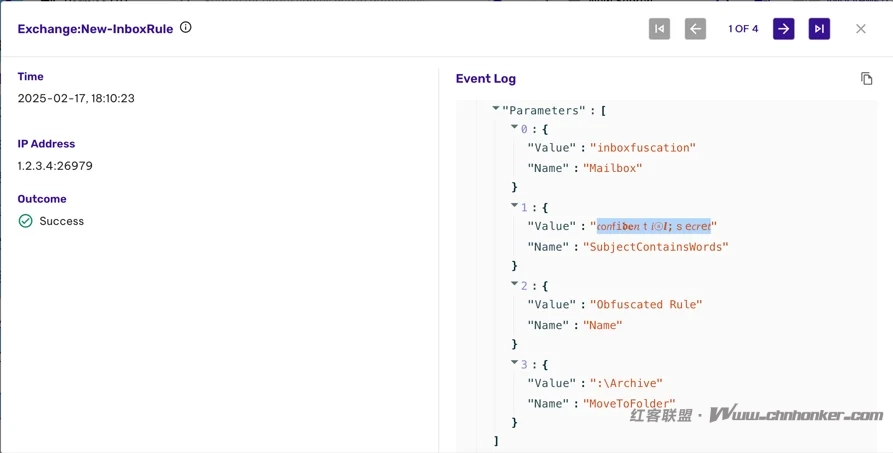Click the "1 OF 4" page indicator
Screen dimensions: 893x453
tap(743, 29)
